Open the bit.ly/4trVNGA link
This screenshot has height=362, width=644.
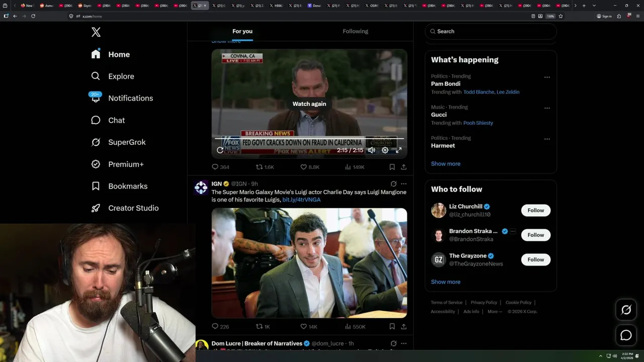[301, 200]
